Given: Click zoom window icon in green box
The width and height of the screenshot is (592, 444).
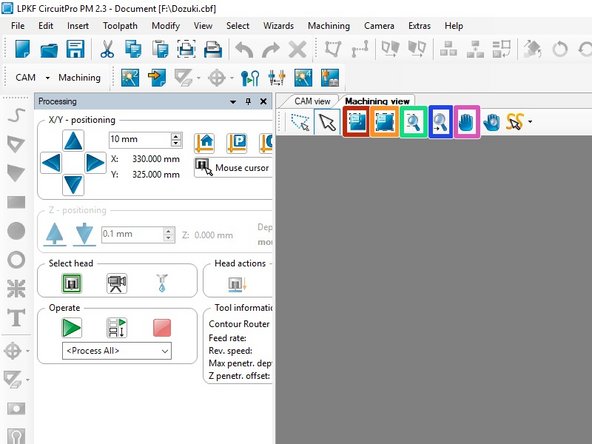Looking at the screenshot, I should (413, 122).
